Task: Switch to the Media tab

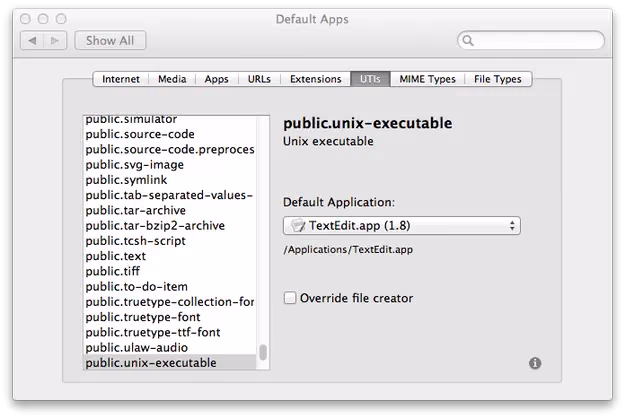Action: (x=171, y=79)
